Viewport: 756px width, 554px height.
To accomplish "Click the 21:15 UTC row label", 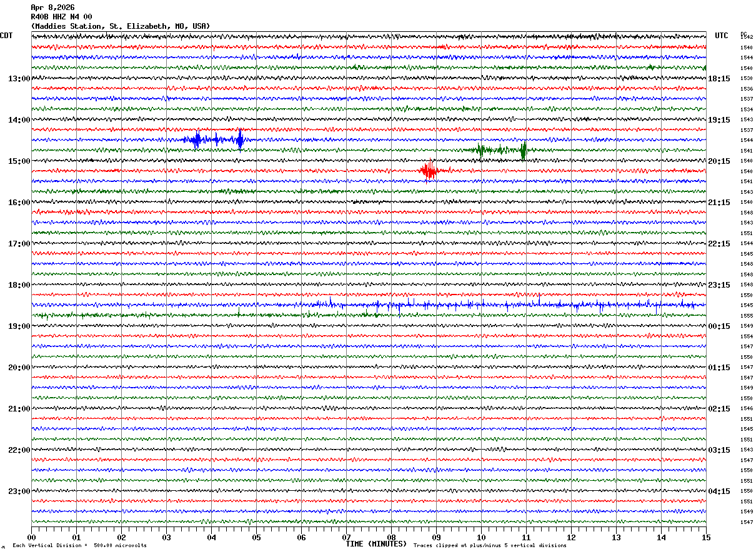I will pyautogui.click(x=719, y=202).
